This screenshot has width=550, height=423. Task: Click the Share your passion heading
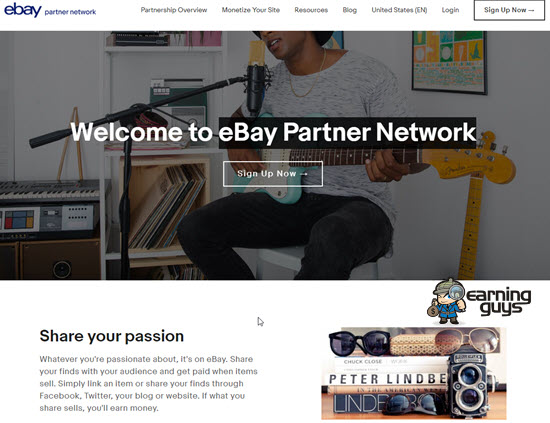click(x=112, y=336)
